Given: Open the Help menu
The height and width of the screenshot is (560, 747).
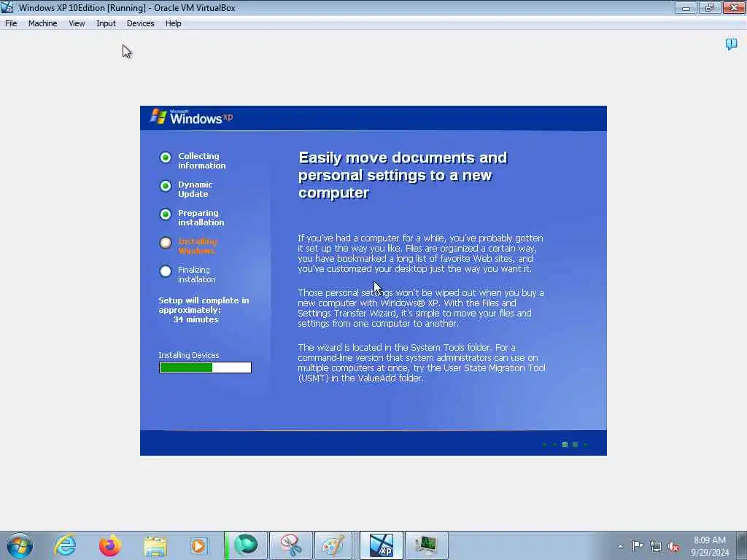Looking at the screenshot, I should [173, 23].
